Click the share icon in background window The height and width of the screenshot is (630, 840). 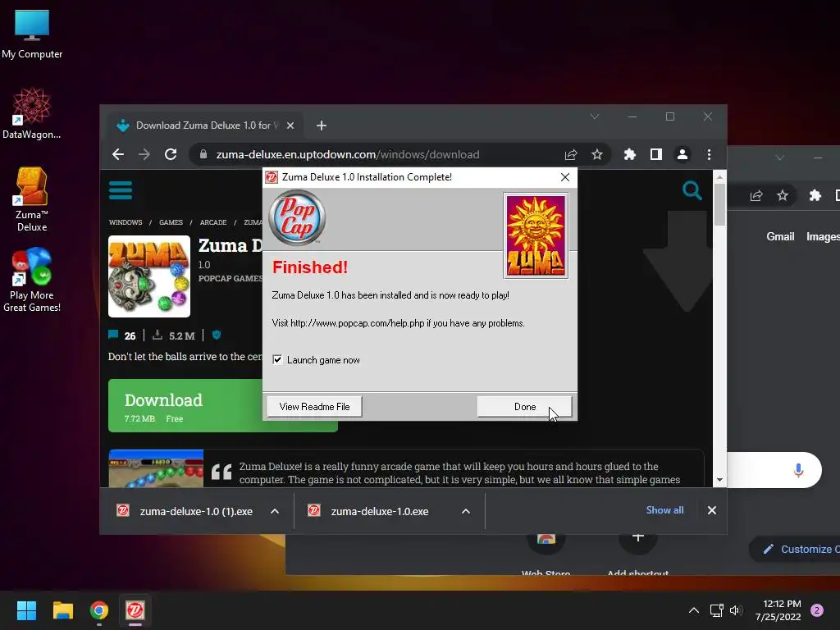756,195
